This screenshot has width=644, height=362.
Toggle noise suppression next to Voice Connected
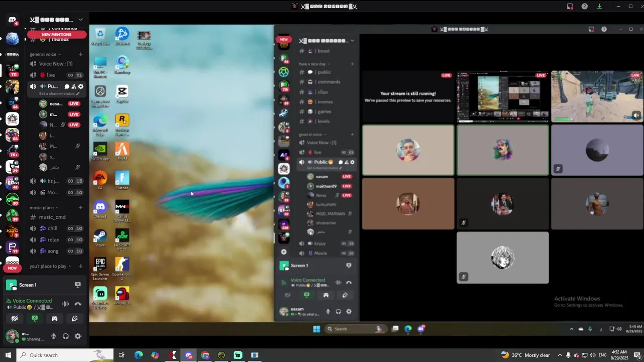66,304
